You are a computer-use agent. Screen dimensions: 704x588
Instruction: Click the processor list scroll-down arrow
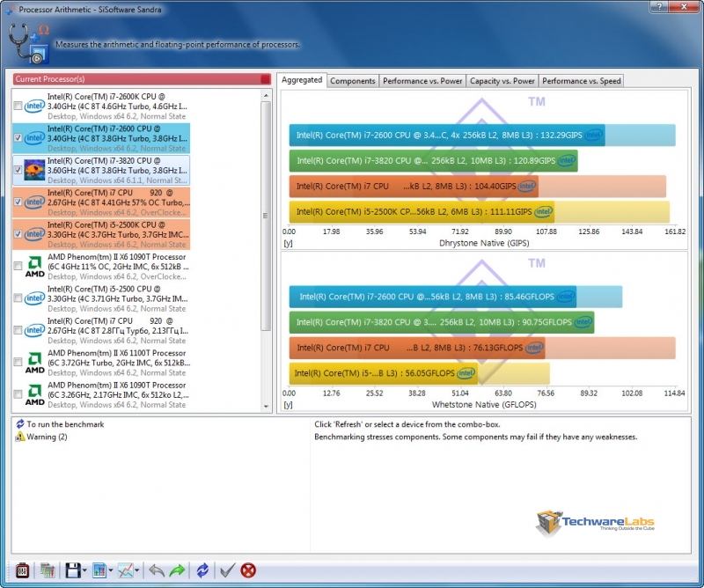(266, 407)
